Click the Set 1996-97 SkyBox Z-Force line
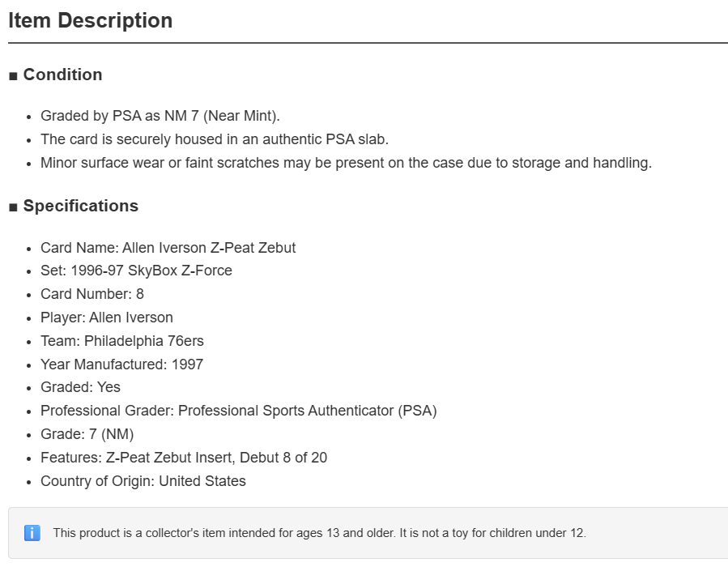The height and width of the screenshot is (567, 728). (x=136, y=271)
